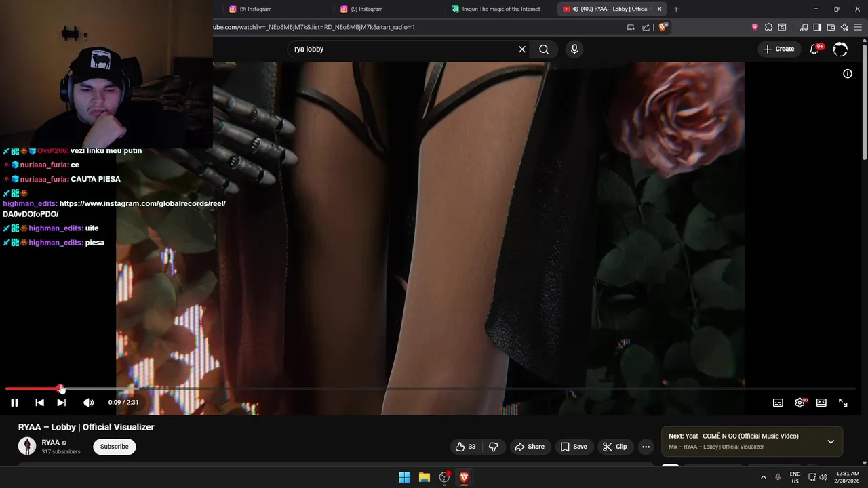Screen dimensions: 868x488
Task: Open YouTube account avatar menu
Action: click(840, 49)
